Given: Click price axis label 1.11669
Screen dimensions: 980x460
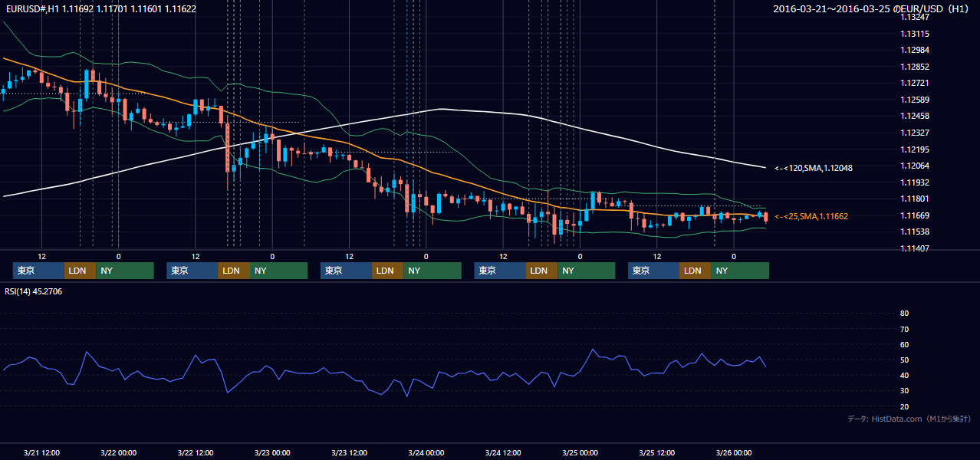Looking at the screenshot, I should 915,215.
